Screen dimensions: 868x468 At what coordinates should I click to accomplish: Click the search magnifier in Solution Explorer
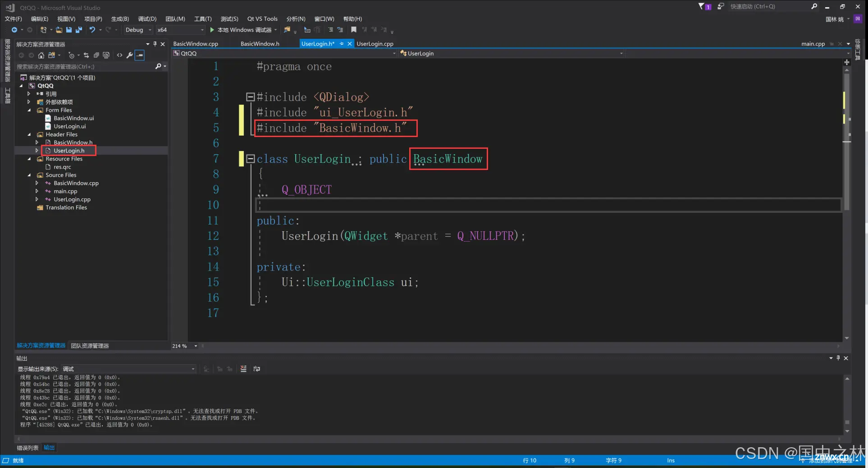[158, 66]
